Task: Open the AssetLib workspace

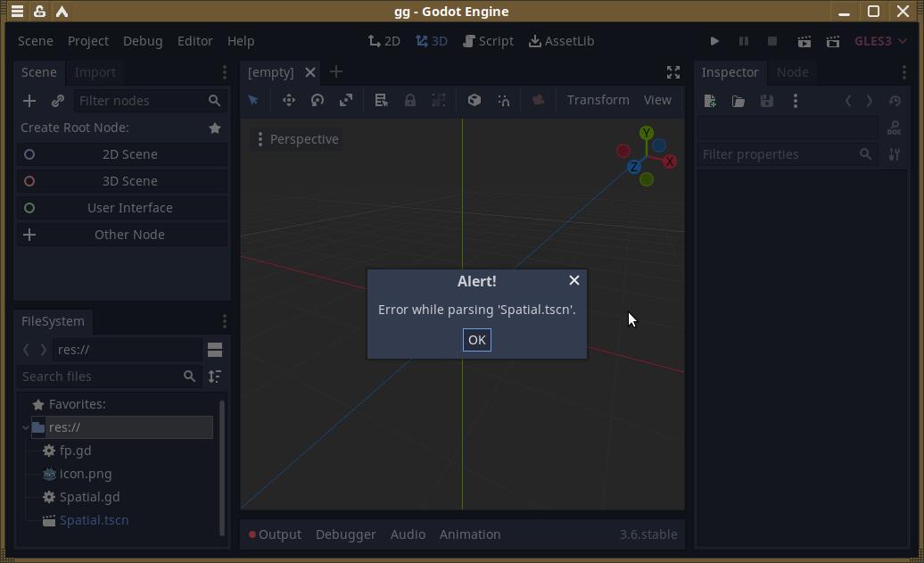Action: pos(562,41)
